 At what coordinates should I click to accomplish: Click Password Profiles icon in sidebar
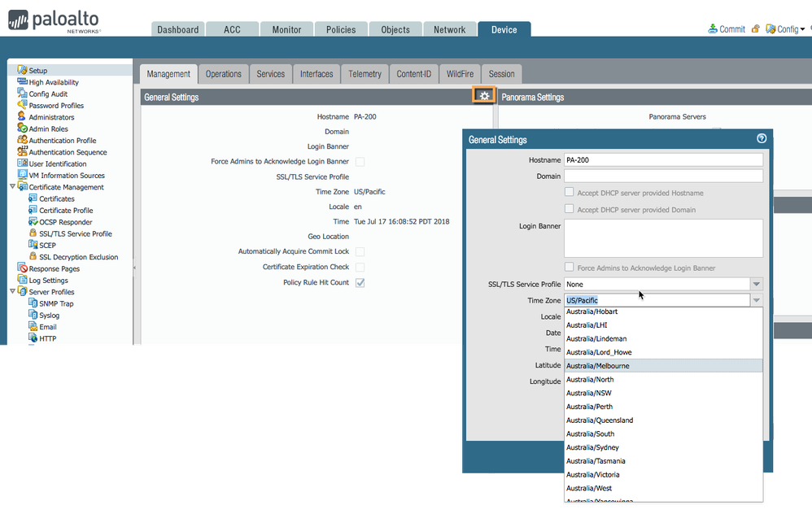pyautogui.click(x=22, y=105)
